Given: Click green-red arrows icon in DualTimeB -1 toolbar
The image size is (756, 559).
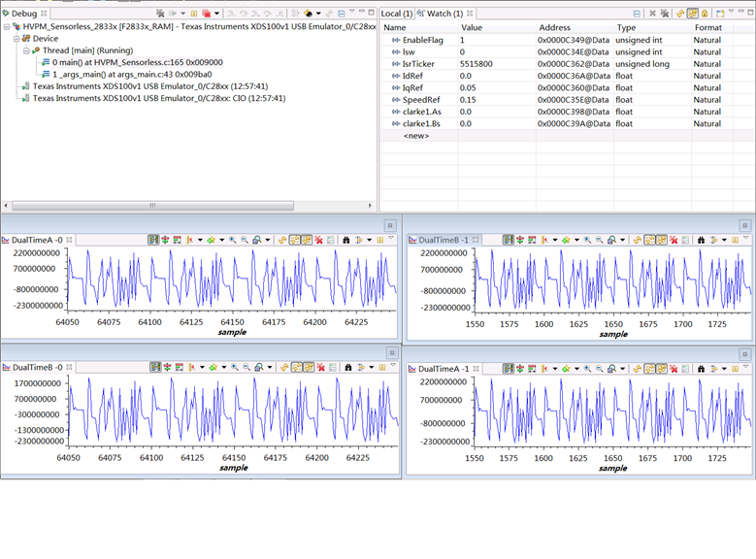Looking at the screenshot, I should 520,240.
